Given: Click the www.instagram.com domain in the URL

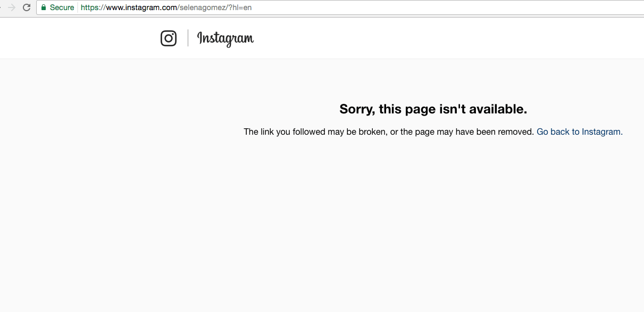Looking at the screenshot, I should [x=141, y=7].
